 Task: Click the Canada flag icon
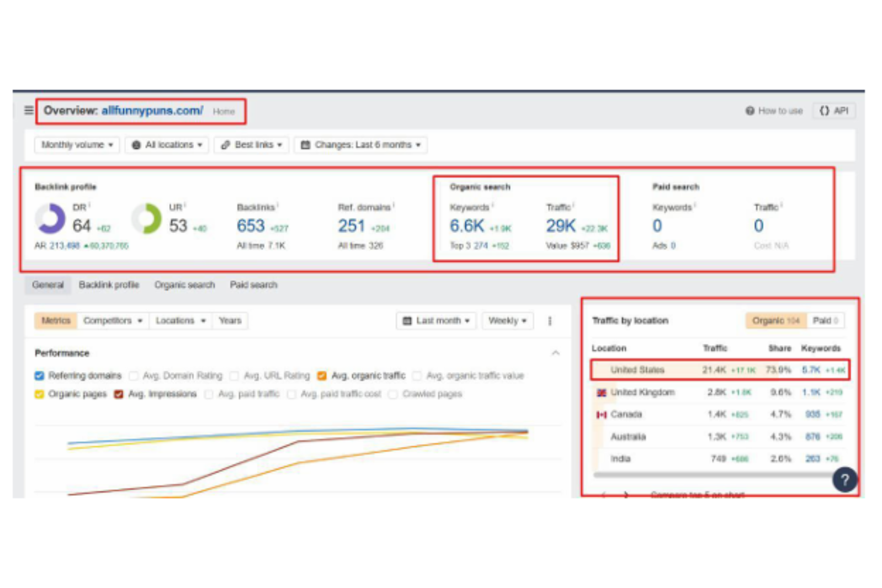click(x=601, y=414)
